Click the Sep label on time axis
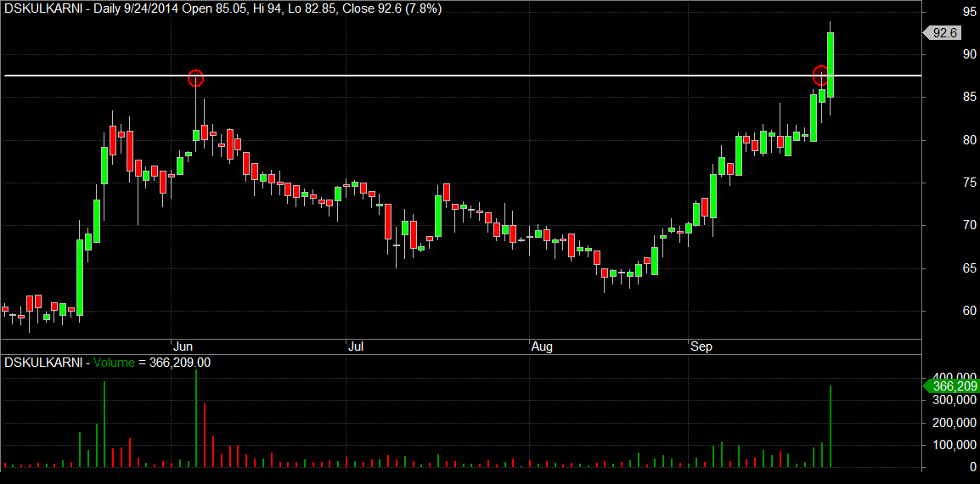The height and width of the screenshot is (484, 980). pos(701,346)
